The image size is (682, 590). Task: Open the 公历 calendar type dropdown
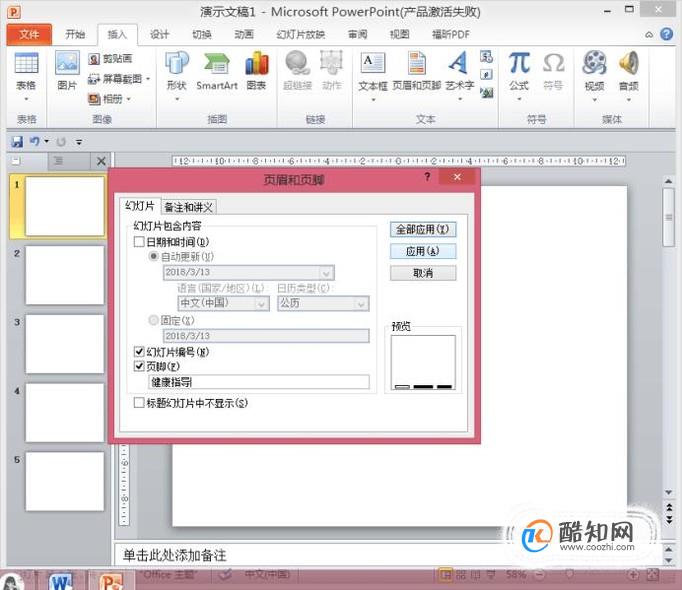point(361,304)
